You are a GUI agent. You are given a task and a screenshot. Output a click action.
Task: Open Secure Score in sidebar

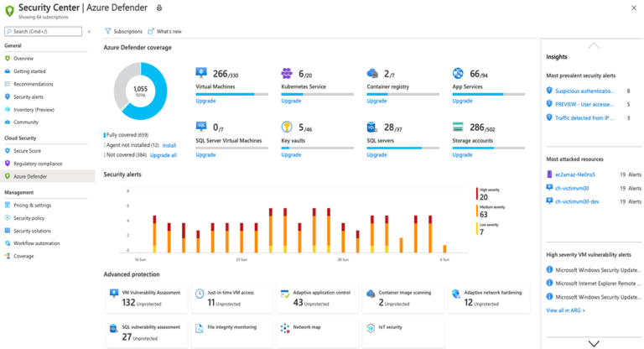(28, 152)
